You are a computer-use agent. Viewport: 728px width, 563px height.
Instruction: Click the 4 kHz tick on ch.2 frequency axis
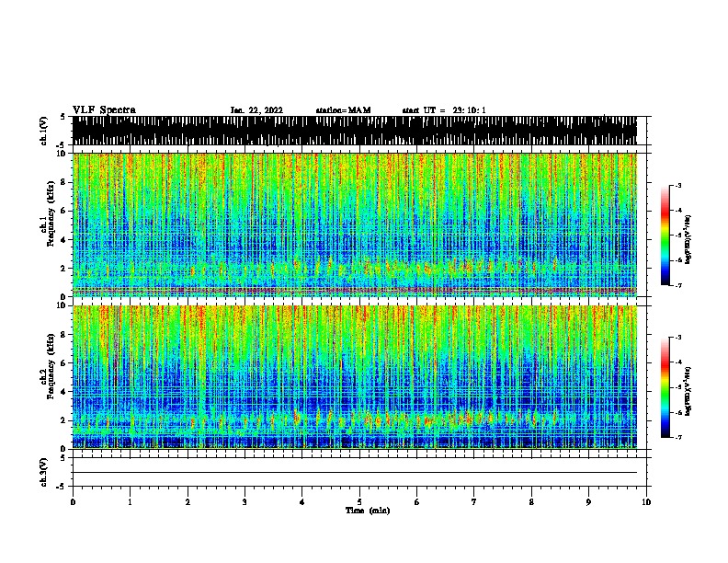(x=64, y=392)
